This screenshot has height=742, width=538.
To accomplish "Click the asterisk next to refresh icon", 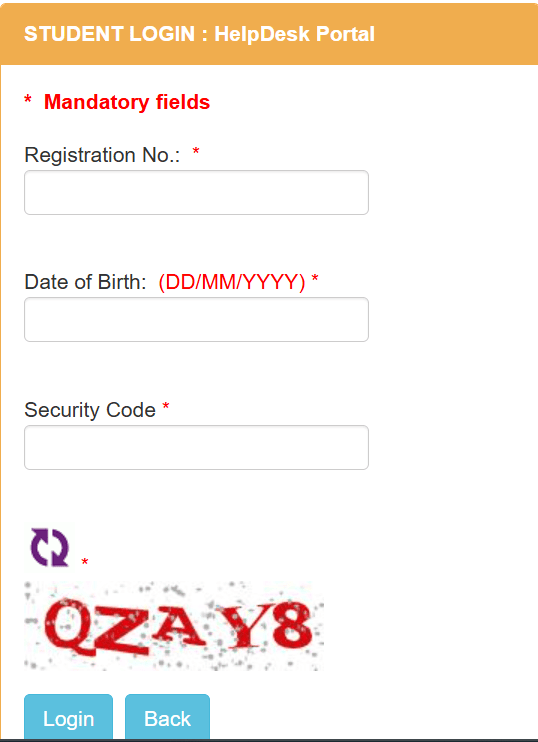I will (x=85, y=562).
